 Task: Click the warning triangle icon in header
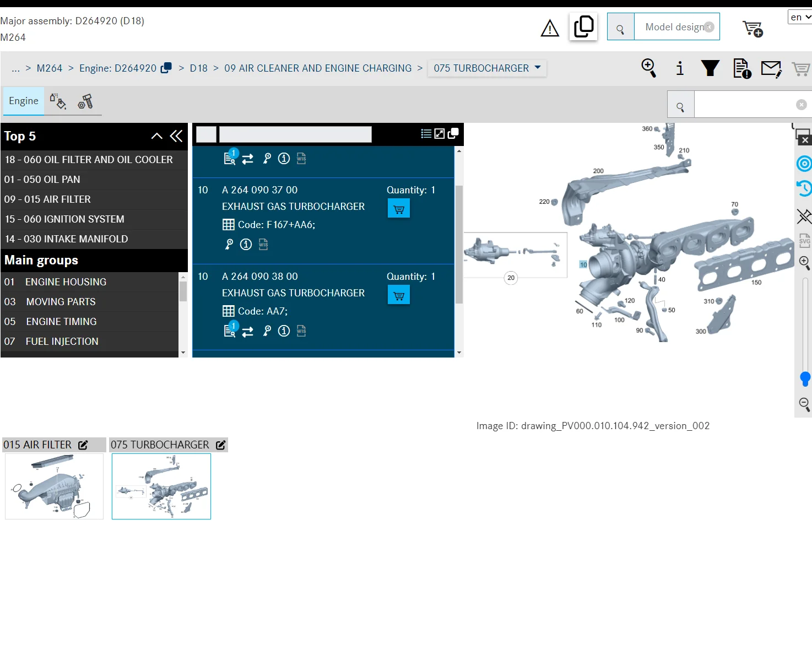click(x=550, y=28)
